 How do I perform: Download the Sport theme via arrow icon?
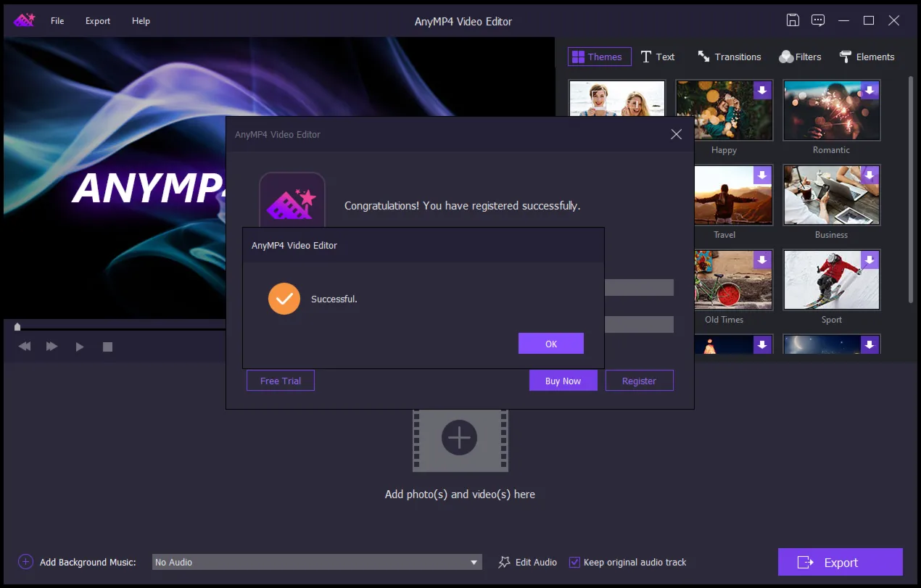(x=870, y=260)
